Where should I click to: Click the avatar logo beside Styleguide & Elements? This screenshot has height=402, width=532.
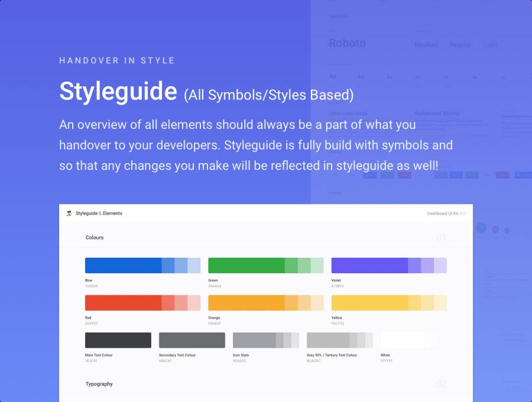pyautogui.click(x=69, y=213)
